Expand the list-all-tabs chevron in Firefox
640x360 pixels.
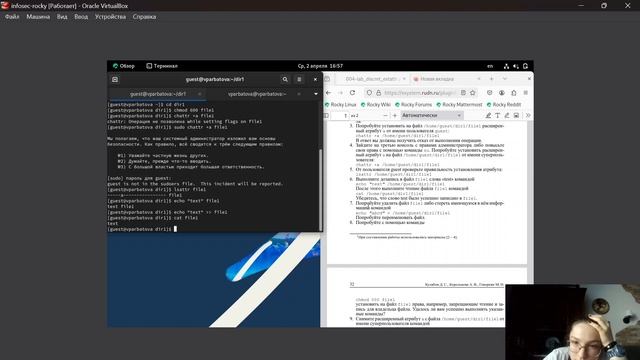click(x=505, y=79)
